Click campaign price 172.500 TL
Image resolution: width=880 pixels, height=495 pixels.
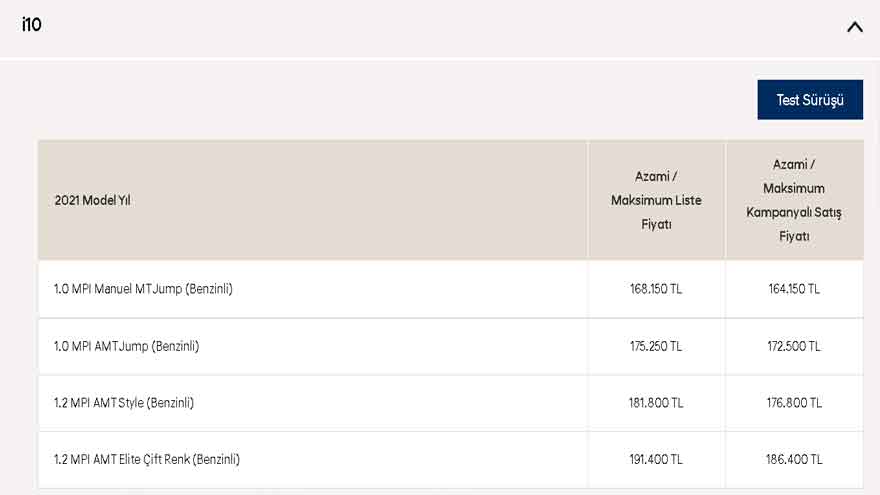[x=794, y=346]
